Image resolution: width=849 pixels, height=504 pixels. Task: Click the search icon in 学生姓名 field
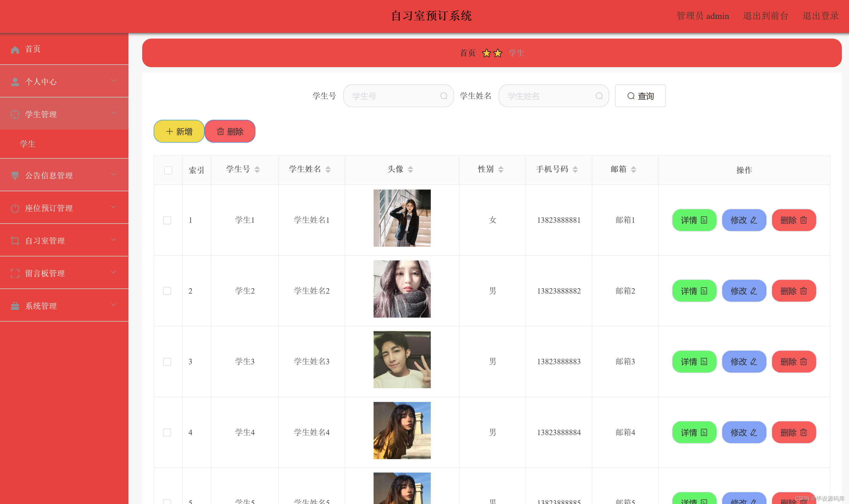(599, 96)
